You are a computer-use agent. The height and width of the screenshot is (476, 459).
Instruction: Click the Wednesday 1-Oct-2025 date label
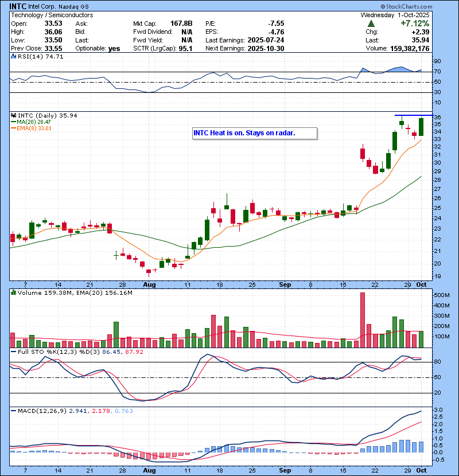click(395, 15)
